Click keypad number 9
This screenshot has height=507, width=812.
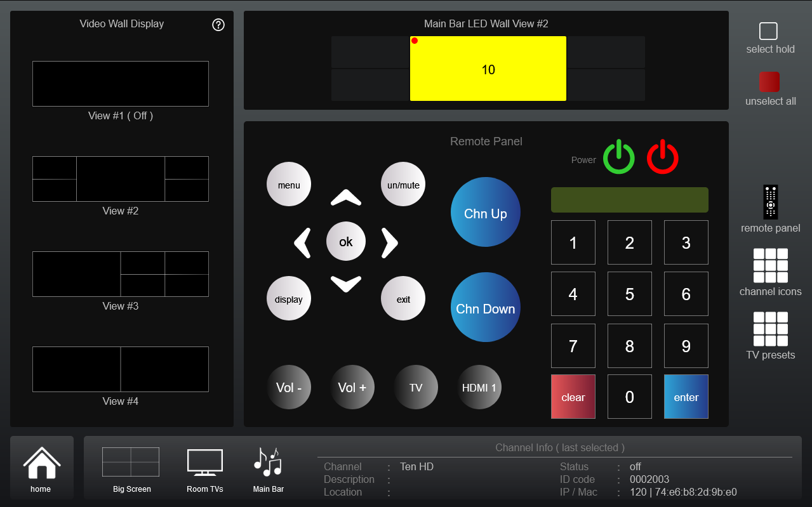click(686, 346)
